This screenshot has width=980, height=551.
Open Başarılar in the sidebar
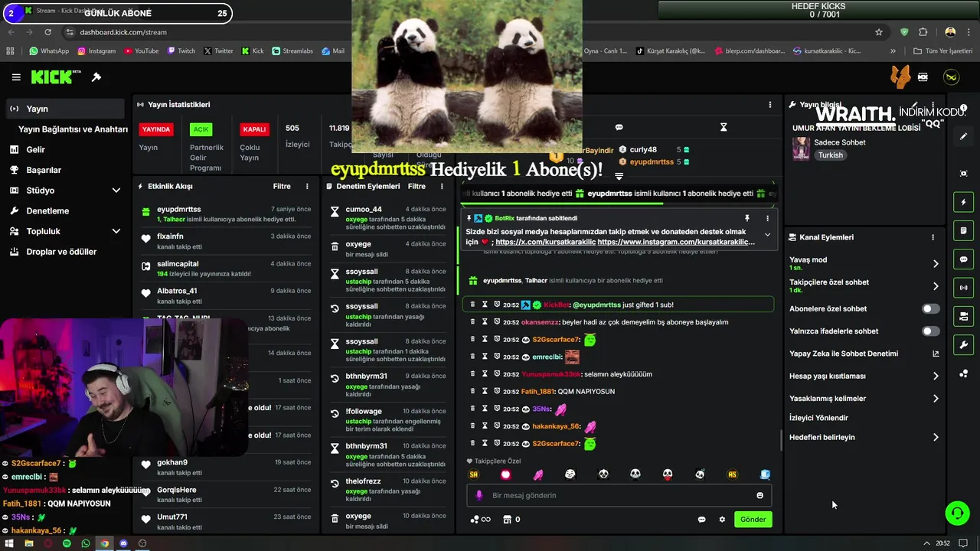click(44, 170)
